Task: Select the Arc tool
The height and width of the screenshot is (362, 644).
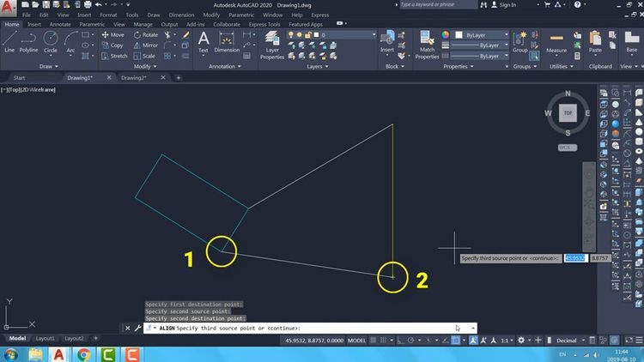Action: coord(70,41)
